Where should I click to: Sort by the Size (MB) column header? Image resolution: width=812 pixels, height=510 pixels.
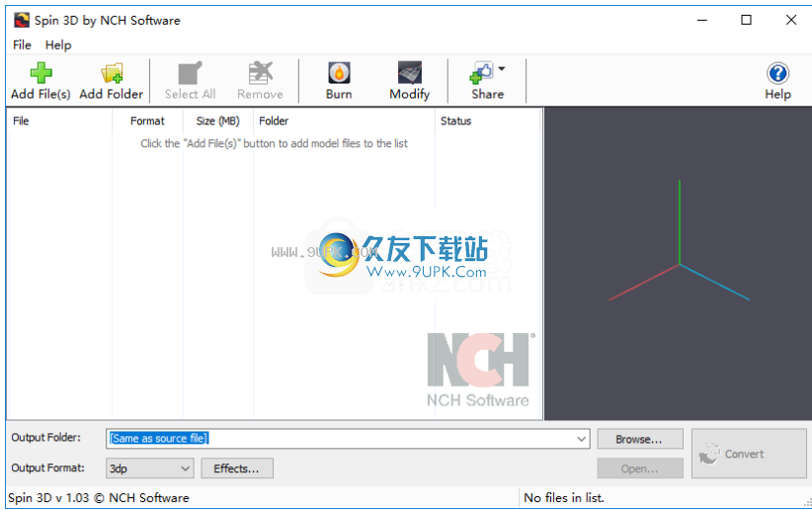(x=218, y=121)
